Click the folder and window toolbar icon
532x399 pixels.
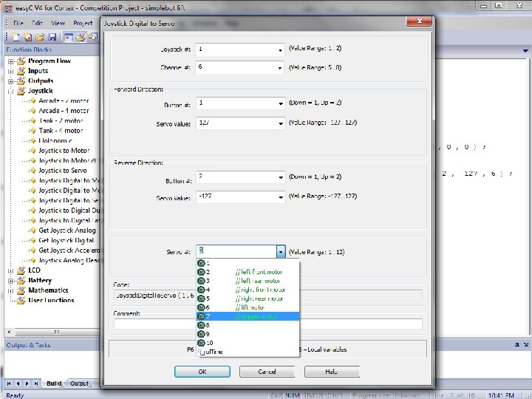tap(93, 37)
